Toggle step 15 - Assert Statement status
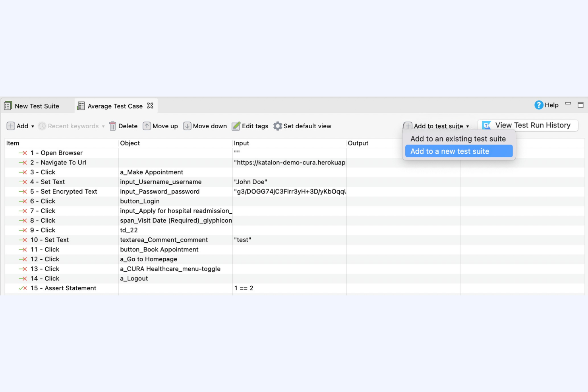 click(23, 288)
